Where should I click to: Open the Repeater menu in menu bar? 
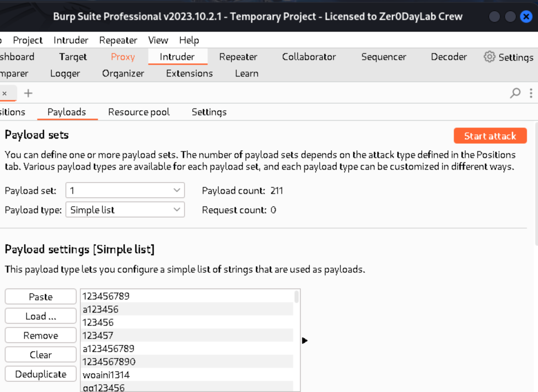click(x=118, y=40)
